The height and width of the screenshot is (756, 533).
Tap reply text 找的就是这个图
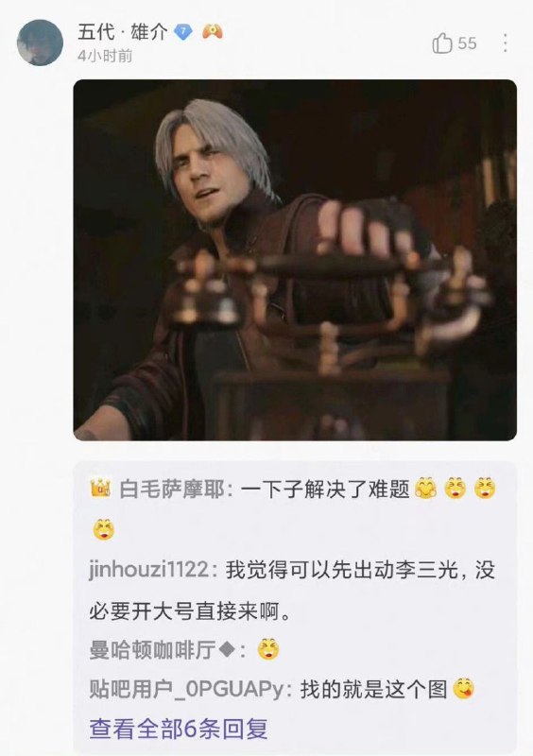[x=374, y=690]
